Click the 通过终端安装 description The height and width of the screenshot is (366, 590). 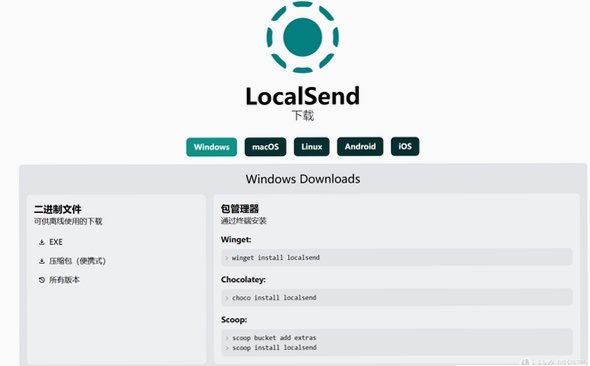tap(243, 221)
